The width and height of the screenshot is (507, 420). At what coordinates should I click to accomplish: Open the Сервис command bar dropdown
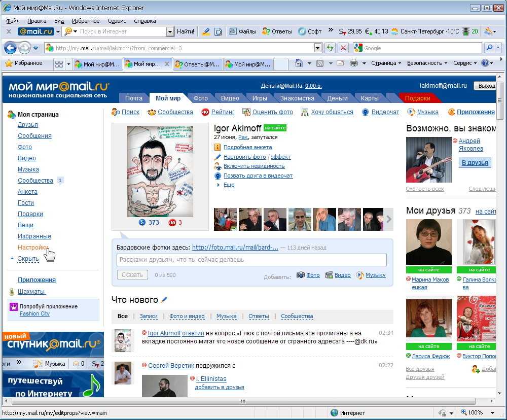465,63
